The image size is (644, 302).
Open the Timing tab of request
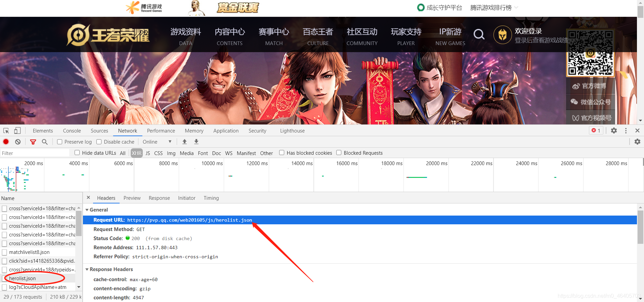click(x=211, y=198)
